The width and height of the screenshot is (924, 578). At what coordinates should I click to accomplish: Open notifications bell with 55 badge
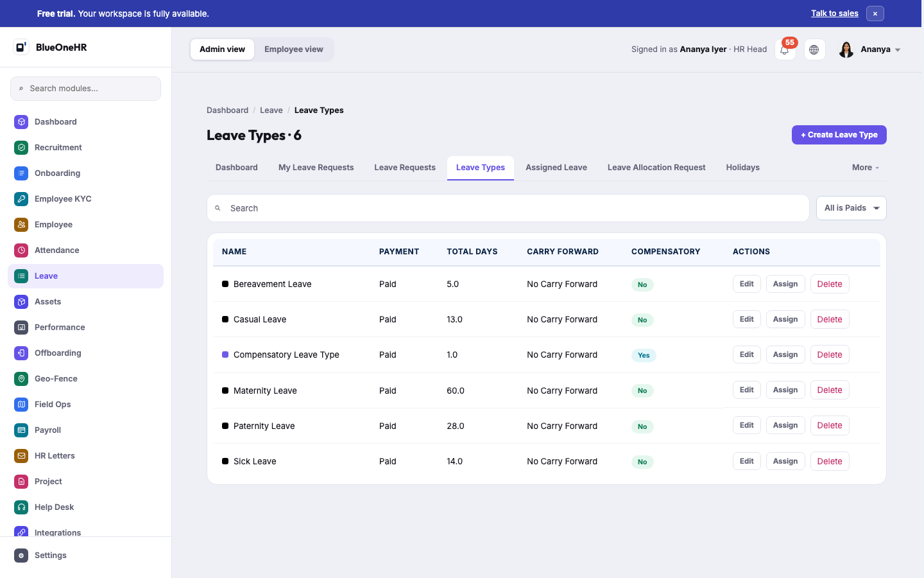click(785, 49)
